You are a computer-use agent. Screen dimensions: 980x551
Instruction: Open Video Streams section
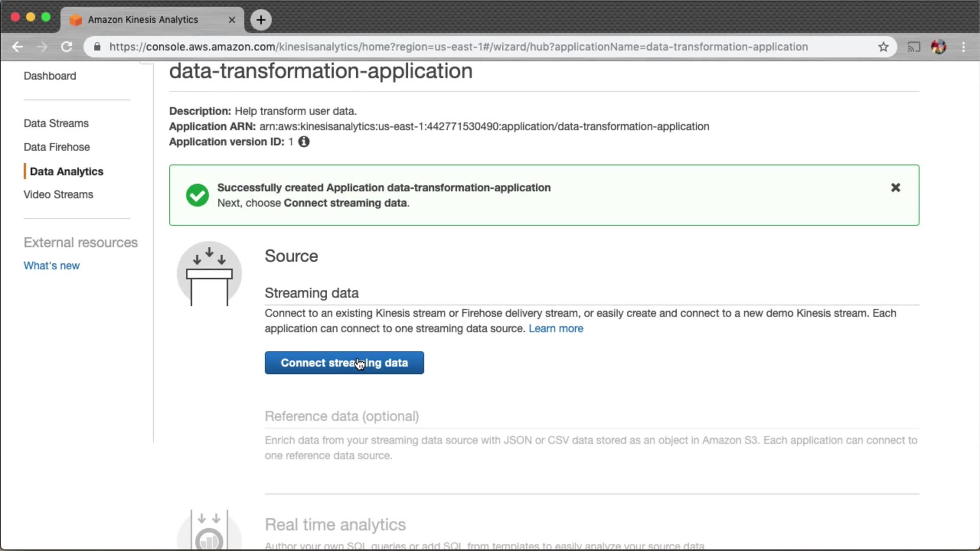(58, 194)
